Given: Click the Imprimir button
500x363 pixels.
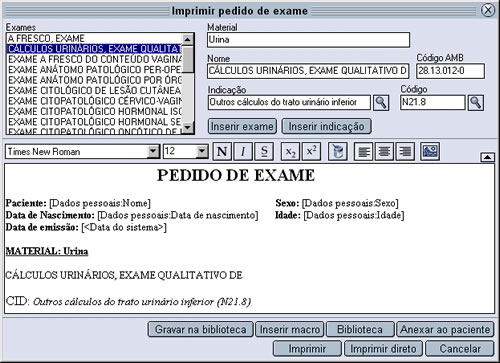Looking at the screenshot, I should pyautogui.click(x=307, y=349).
